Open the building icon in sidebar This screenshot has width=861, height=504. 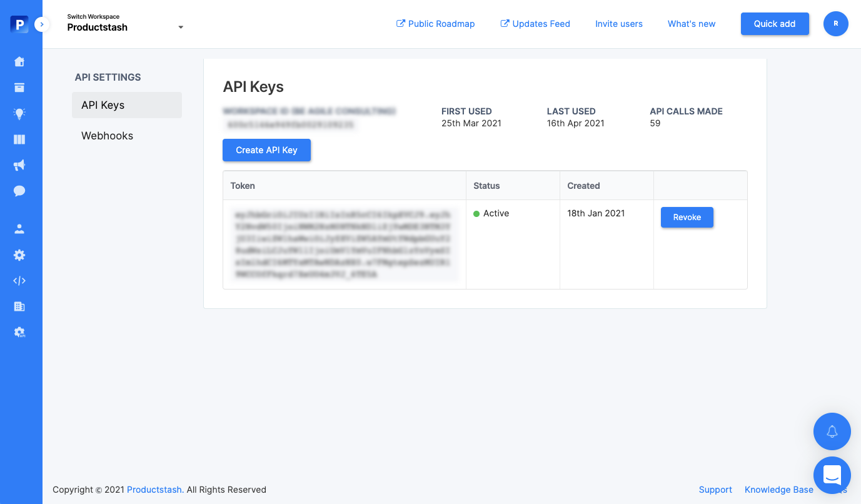point(19,306)
